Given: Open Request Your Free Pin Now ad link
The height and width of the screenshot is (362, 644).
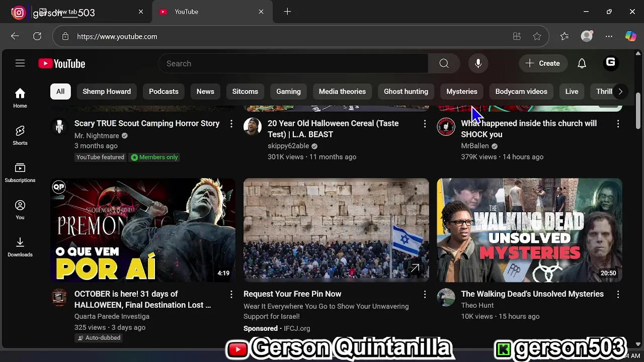Looking at the screenshot, I should (292, 294).
